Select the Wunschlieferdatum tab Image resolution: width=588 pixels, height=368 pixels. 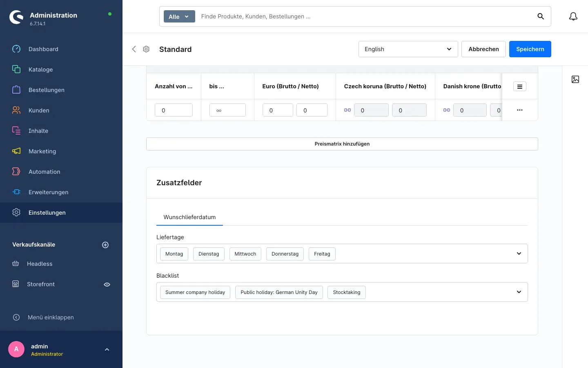tap(189, 217)
